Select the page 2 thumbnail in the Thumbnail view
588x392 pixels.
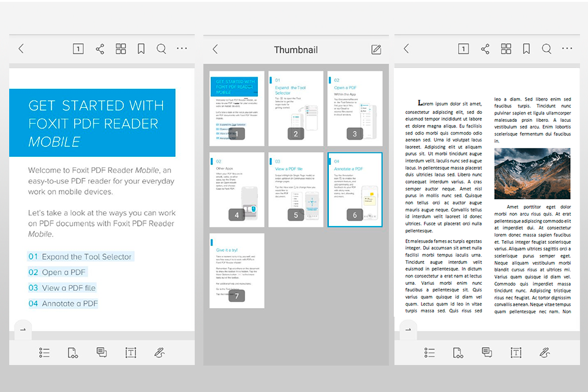296,108
